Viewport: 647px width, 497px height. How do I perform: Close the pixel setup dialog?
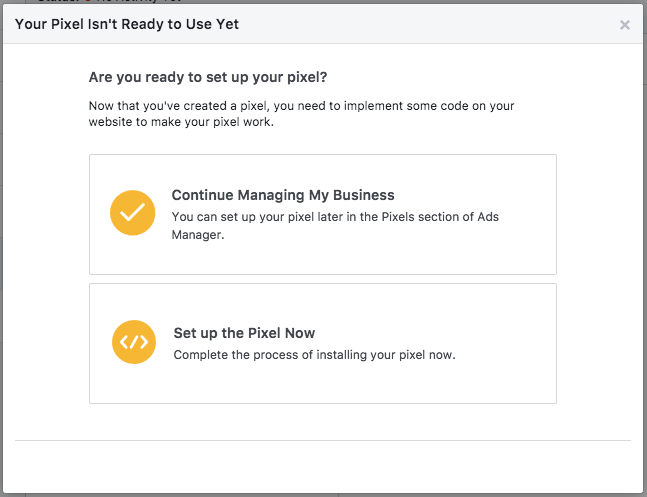tap(625, 25)
